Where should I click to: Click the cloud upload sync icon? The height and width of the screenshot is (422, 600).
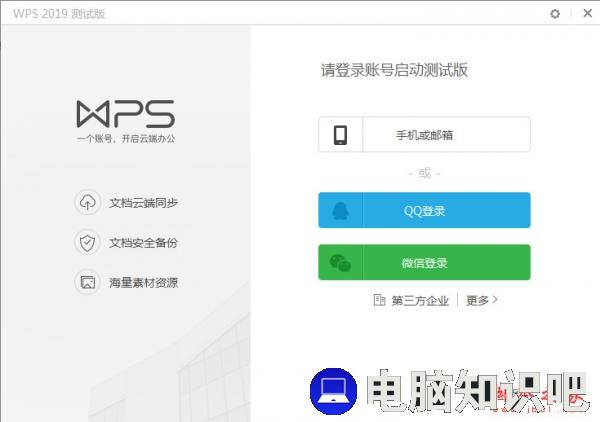click(88, 202)
